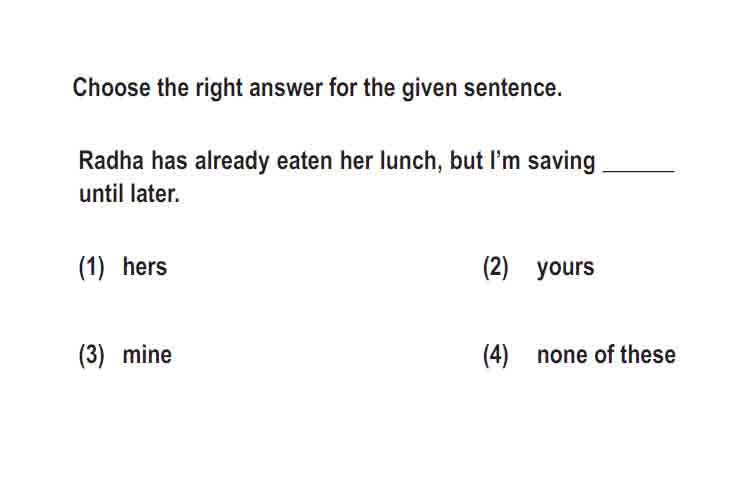This screenshot has width=750, height=500.
Task: Click the word 'saving' before the blank
Action: (x=562, y=162)
